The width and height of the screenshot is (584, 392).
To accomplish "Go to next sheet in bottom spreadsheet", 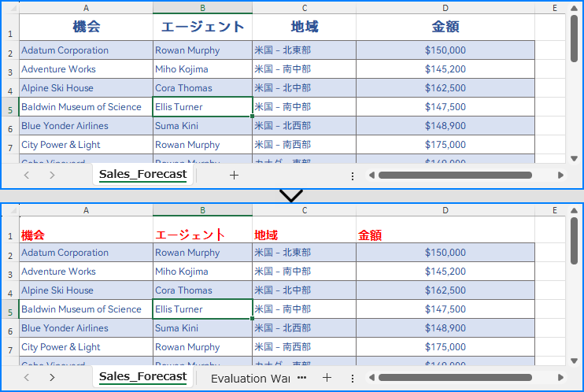I will [x=52, y=378].
